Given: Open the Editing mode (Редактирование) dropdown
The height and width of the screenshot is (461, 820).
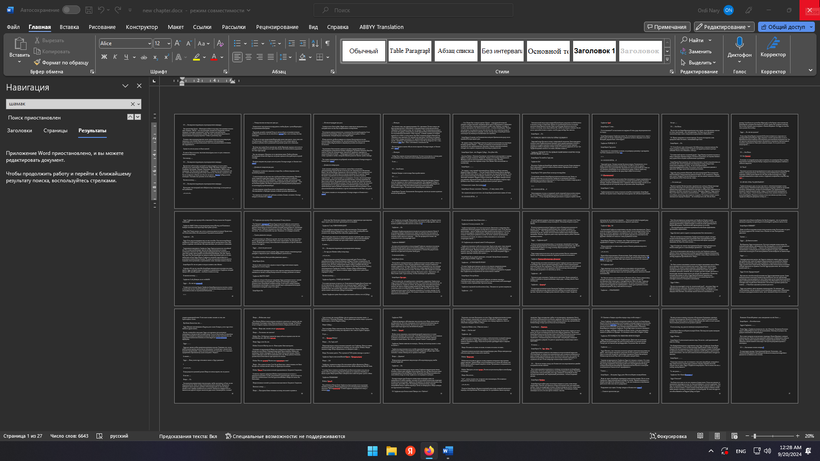Looking at the screenshot, I should (x=723, y=27).
